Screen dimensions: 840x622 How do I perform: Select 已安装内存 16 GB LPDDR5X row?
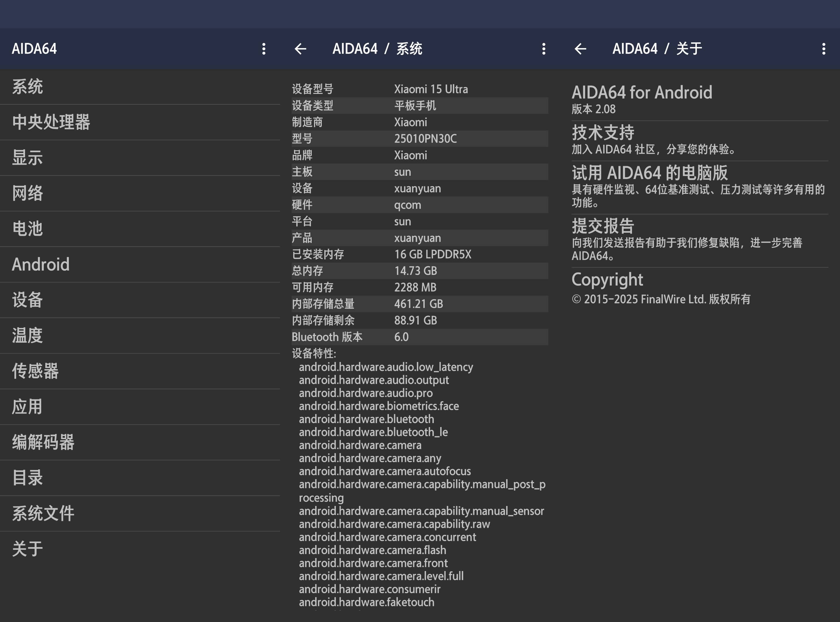point(420,255)
